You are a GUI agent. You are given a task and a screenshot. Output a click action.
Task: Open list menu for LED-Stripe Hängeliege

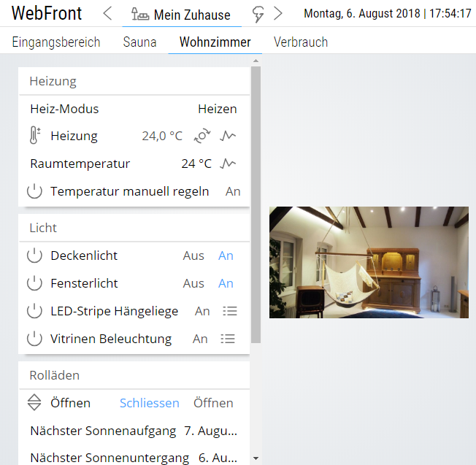point(229,311)
